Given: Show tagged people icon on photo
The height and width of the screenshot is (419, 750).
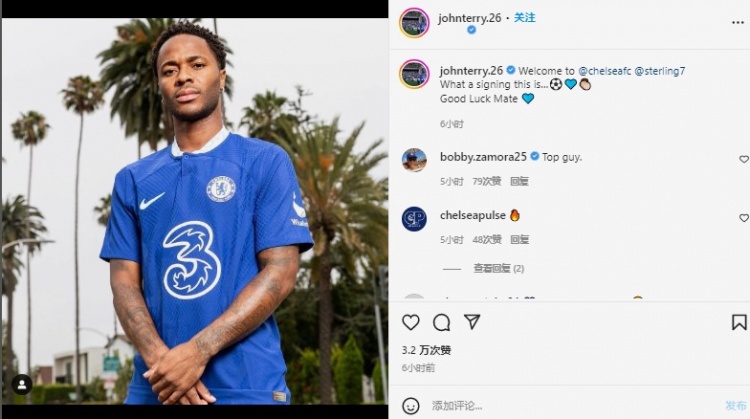Looking at the screenshot, I should click(22, 384).
